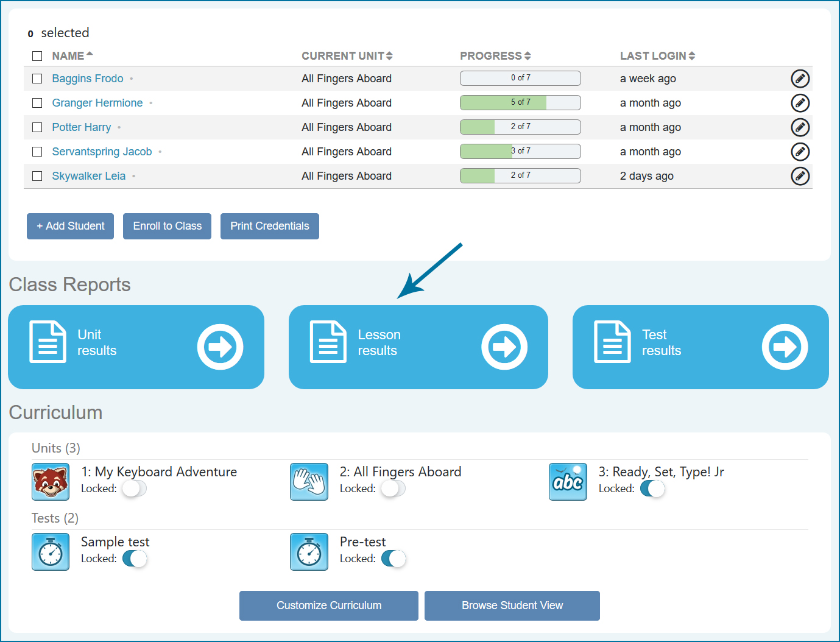The height and width of the screenshot is (642, 840).
Task: Toggle the Locked switch for Sample test
Action: point(135,559)
